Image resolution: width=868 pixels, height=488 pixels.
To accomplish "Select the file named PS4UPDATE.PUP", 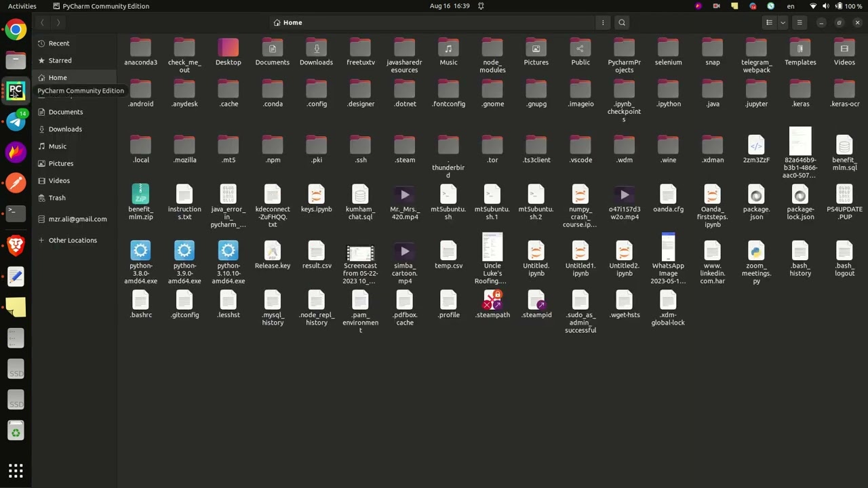I will coord(844,203).
